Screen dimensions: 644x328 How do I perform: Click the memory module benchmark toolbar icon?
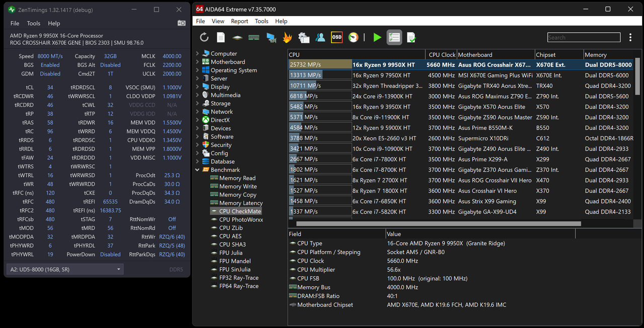(254, 37)
